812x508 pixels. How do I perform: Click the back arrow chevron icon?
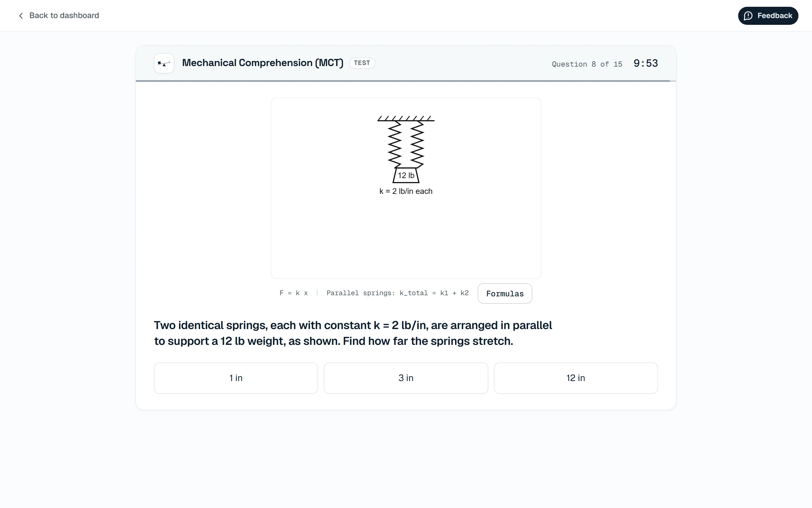pyautogui.click(x=21, y=16)
